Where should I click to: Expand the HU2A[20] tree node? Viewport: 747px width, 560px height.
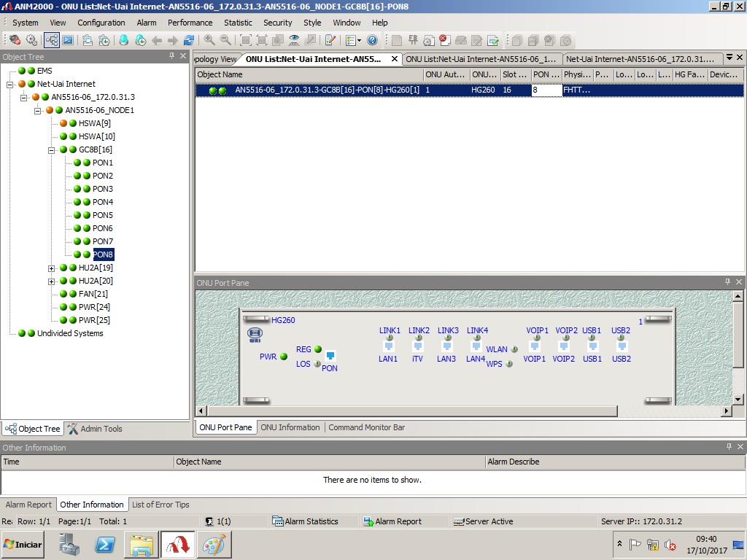[52, 281]
